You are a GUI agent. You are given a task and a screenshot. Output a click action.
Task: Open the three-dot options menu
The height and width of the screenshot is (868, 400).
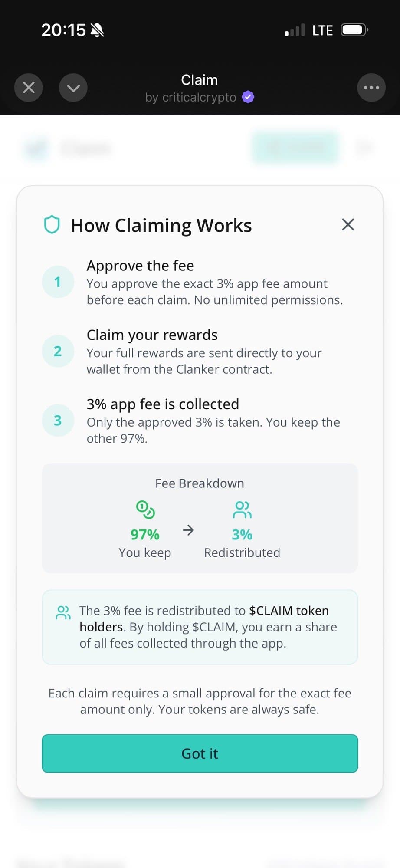point(371,88)
